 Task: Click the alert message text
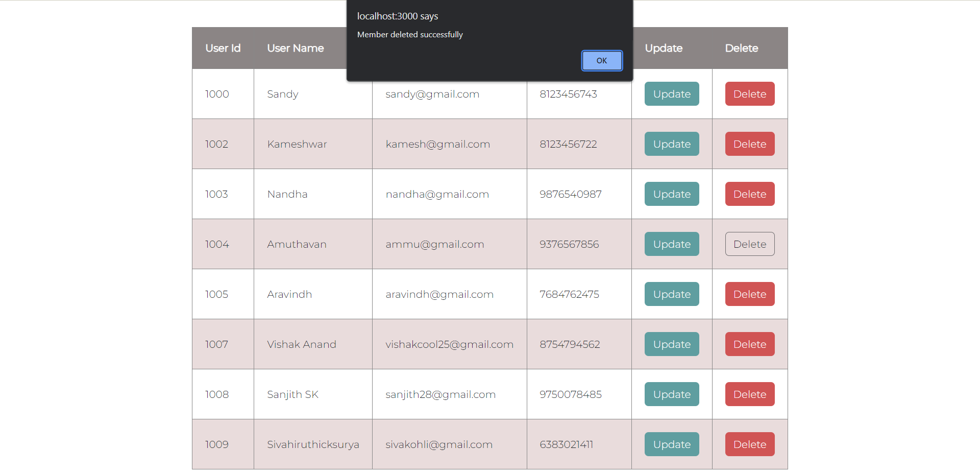pyautogui.click(x=409, y=34)
